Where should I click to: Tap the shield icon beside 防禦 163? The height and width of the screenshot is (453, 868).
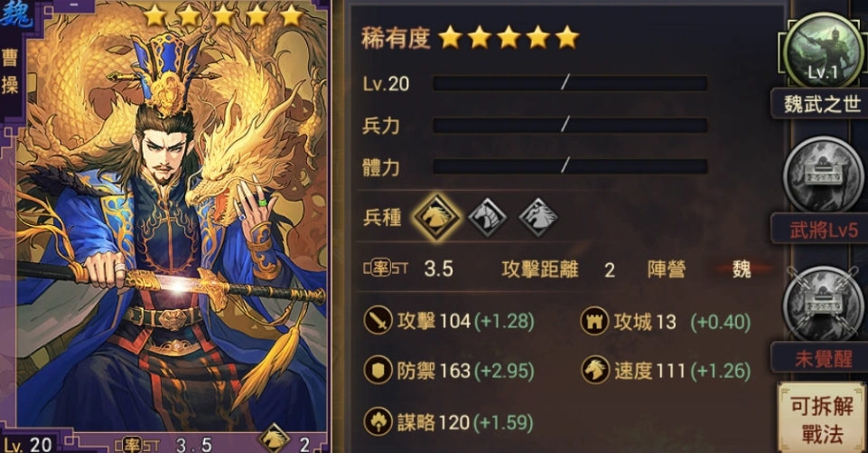pos(378,370)
